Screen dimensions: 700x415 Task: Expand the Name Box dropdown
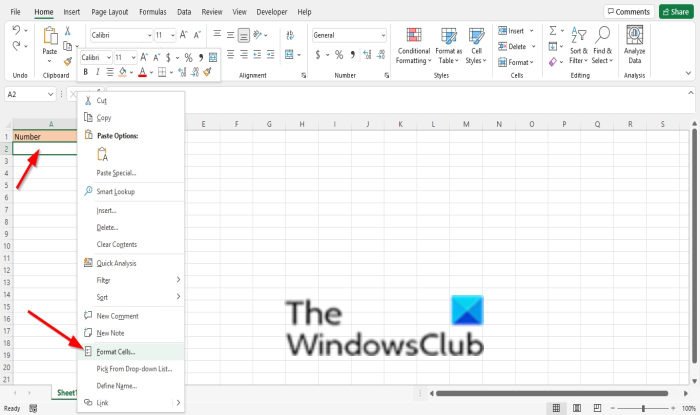click(50, 95)
